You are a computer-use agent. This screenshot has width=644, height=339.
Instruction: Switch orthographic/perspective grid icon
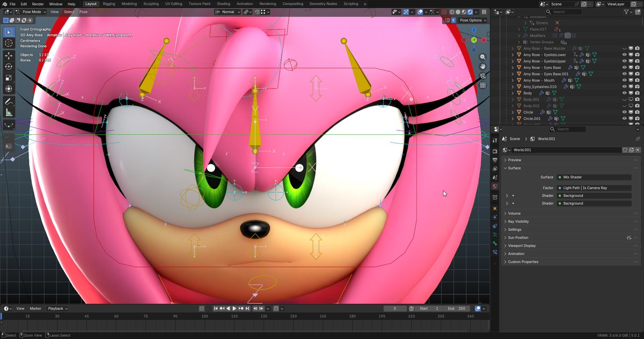(x=483, y=85)
